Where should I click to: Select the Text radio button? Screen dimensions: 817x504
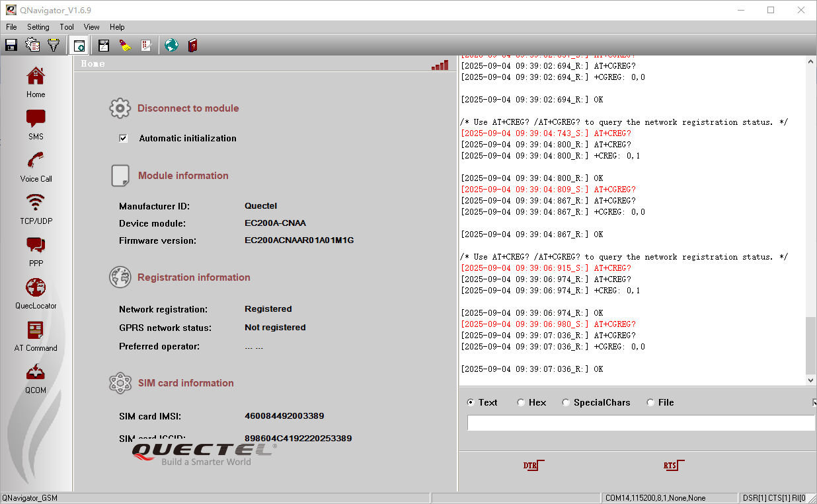point(471,402)
